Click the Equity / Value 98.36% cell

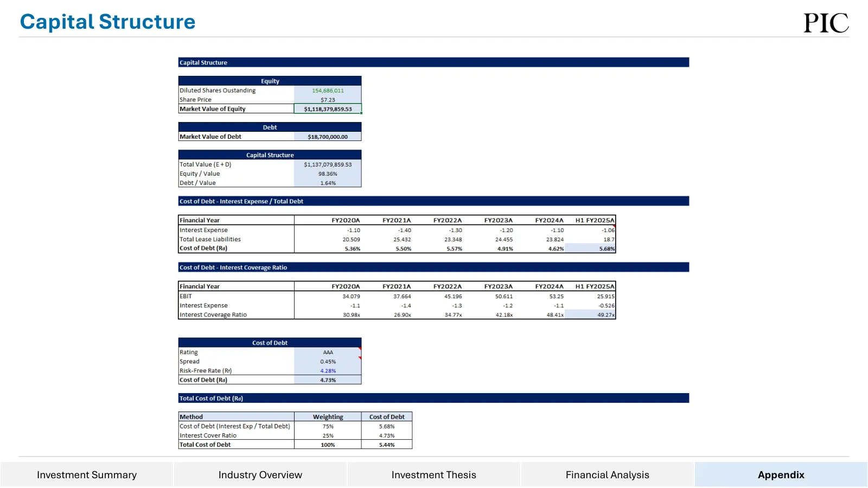[328, 174]
